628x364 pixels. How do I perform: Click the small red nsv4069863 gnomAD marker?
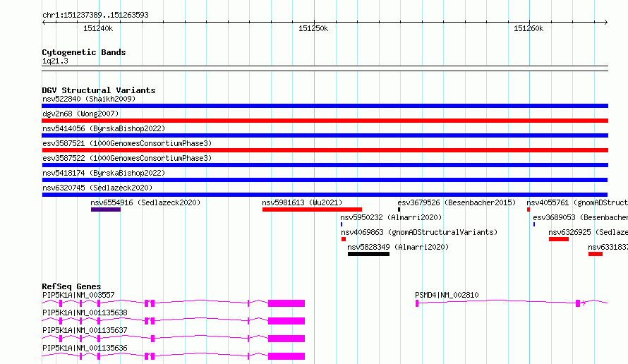click(343, 239)
